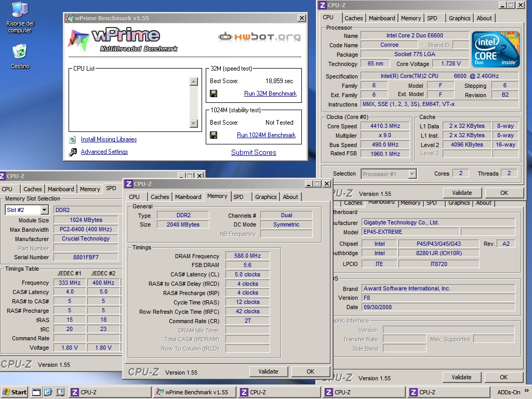532x399 pixels.
Task: Click the Core Speed value 4410.3 MHz
Action: coord(385,126)
